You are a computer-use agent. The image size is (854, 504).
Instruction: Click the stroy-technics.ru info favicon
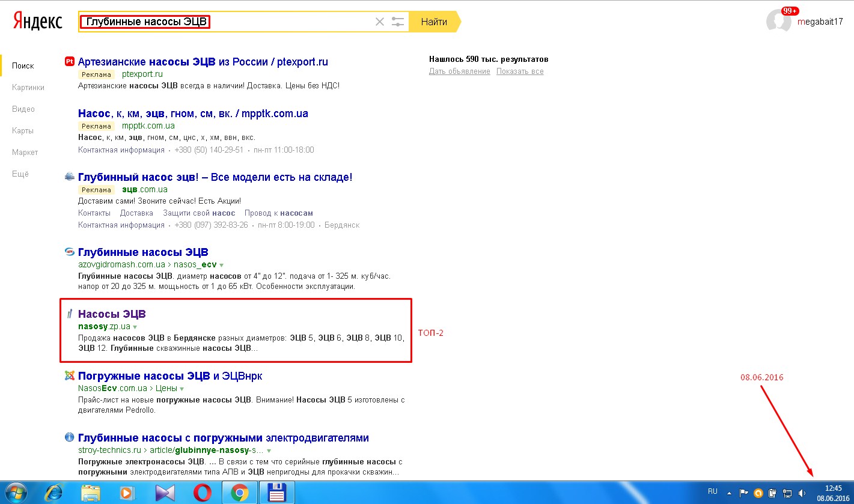[69, 437]
